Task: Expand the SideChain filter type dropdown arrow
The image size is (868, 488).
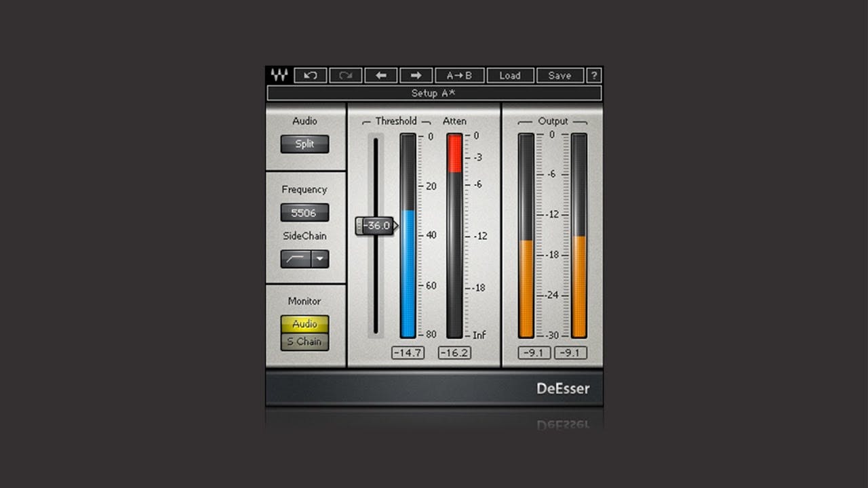Action: (320, 259)
